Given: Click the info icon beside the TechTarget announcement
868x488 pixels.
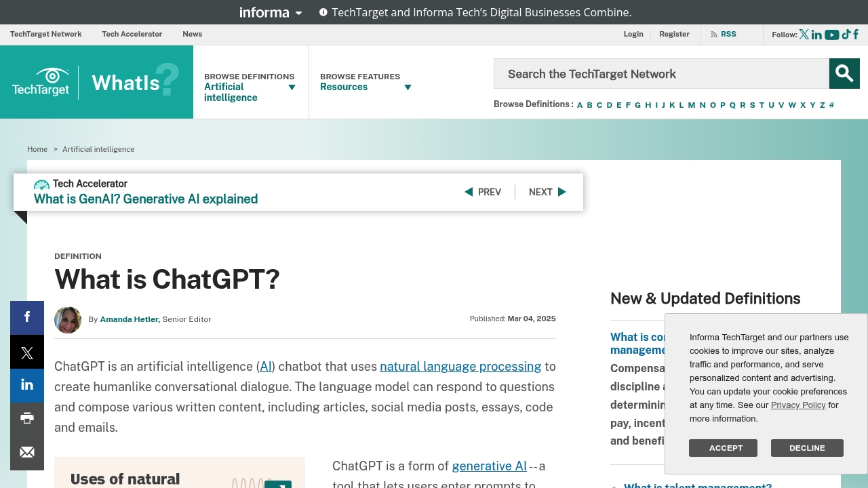Looking at the screenshot, I should 323,12.
